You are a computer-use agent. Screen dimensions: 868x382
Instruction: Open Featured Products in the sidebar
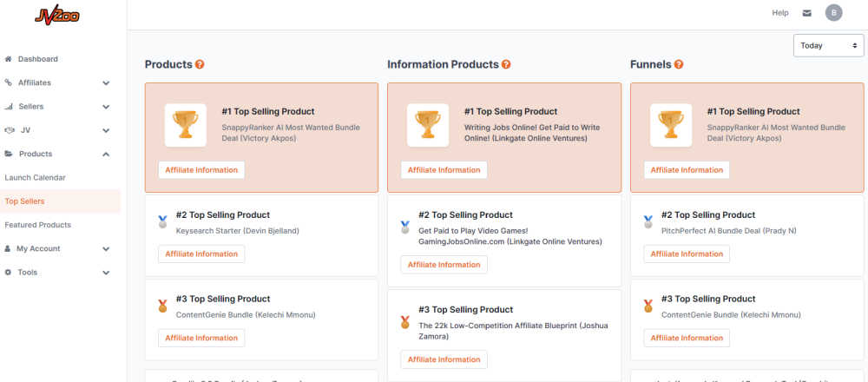click(x=37, y=226)
